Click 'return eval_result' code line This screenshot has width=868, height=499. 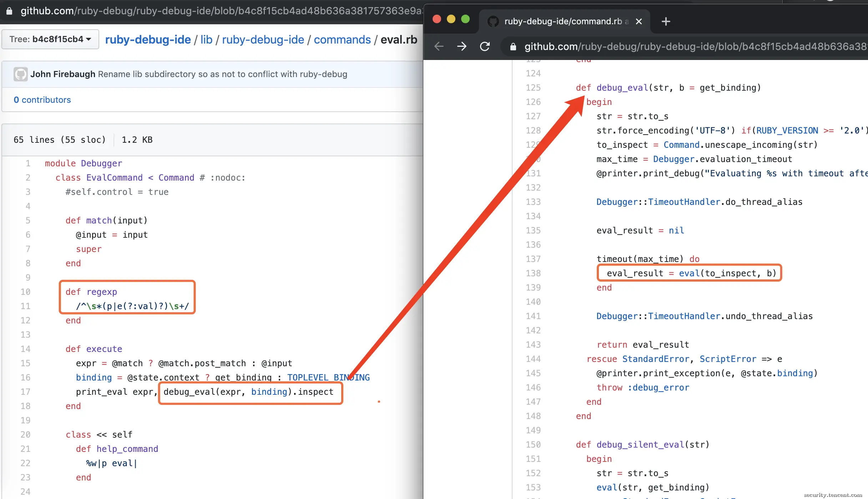642,345
